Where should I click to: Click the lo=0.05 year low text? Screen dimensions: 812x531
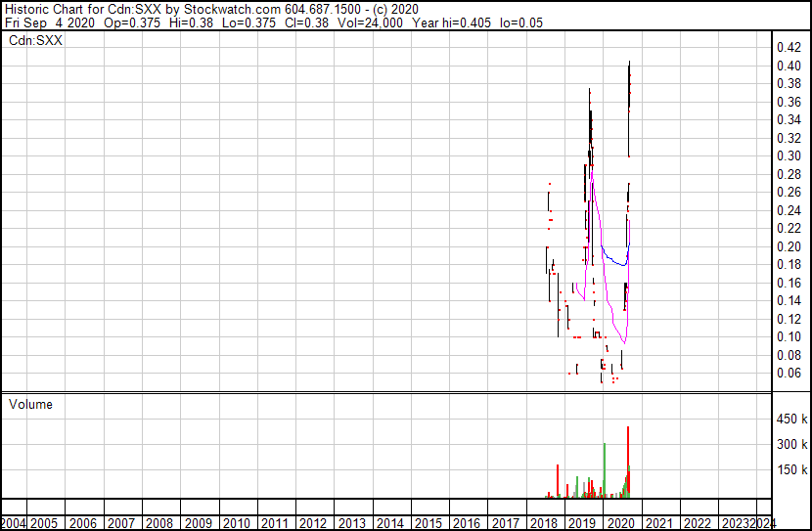tap(521, 22)
